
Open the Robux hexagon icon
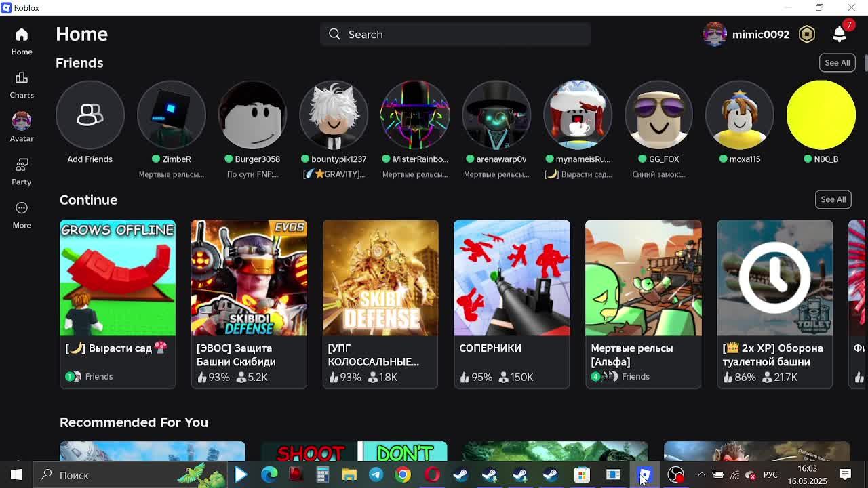click(807, 35)
